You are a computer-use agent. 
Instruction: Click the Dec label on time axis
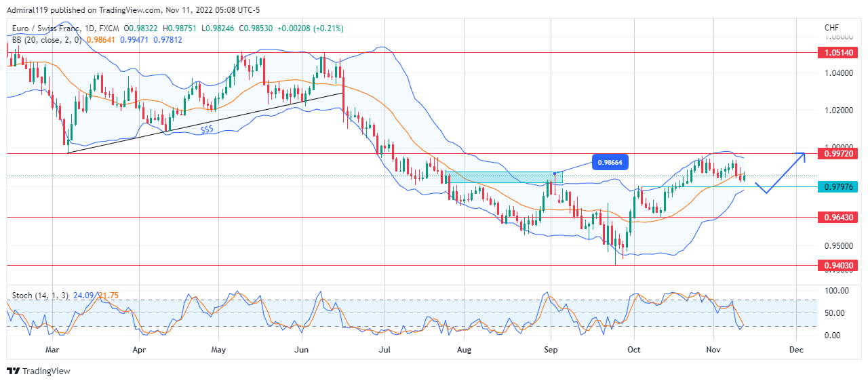tap(796, 350)
